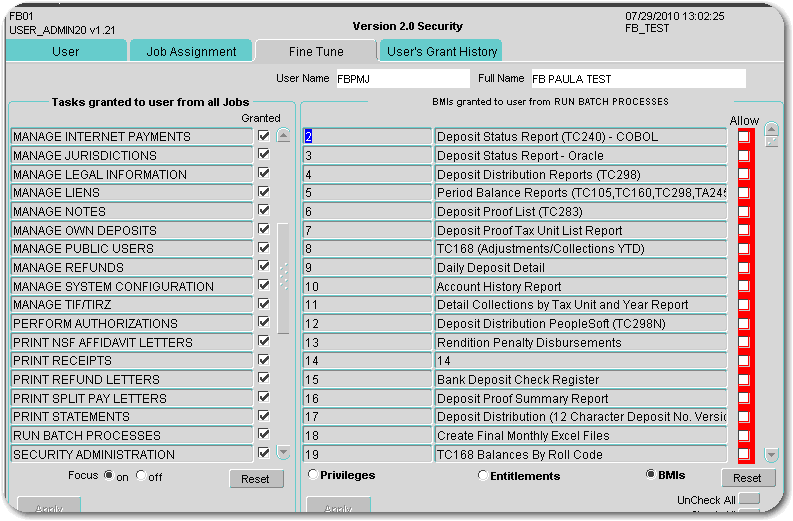Image resolution: width=793 pixels, height=521 pixels.
Task: Check Allow for Create Final Monthly Excel Files
Action: (x=744, y=435)
